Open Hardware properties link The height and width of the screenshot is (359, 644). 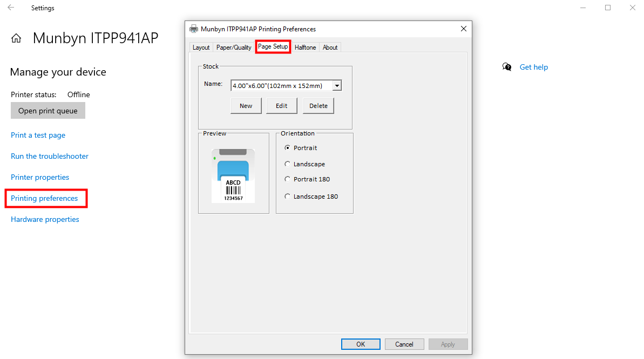45,219
